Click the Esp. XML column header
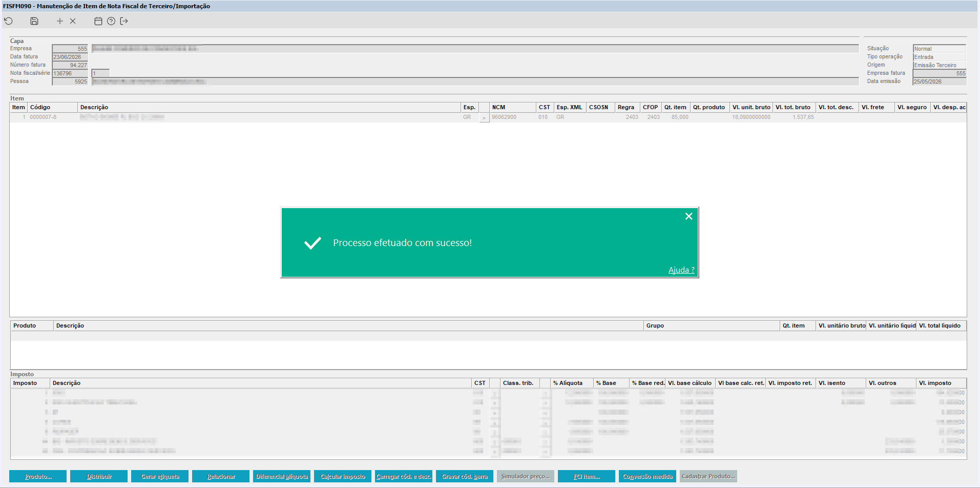Image resolution: width=980 pixels, height=488 pixels. tap(570, 107)
